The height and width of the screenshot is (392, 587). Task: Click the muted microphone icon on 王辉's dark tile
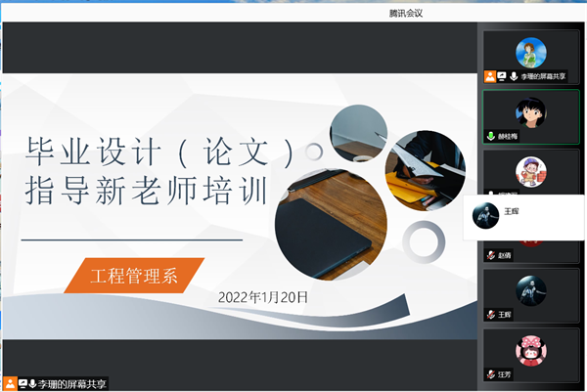[x=491, y=315]
